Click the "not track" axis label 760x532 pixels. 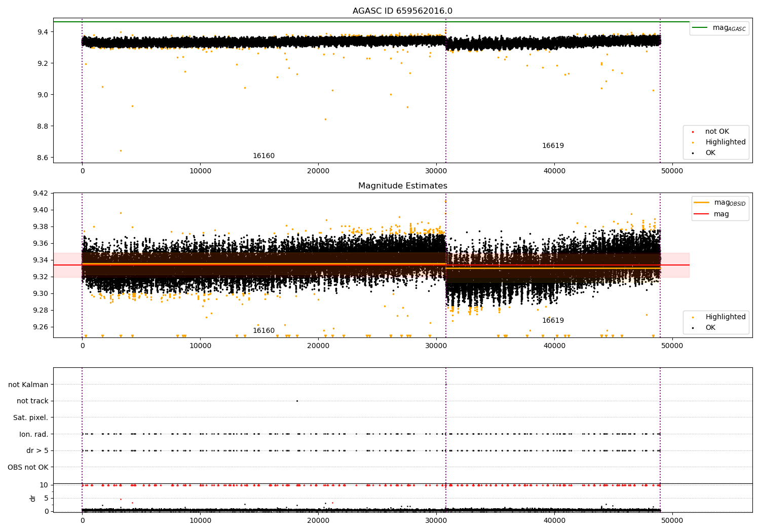tap(32, 401)
